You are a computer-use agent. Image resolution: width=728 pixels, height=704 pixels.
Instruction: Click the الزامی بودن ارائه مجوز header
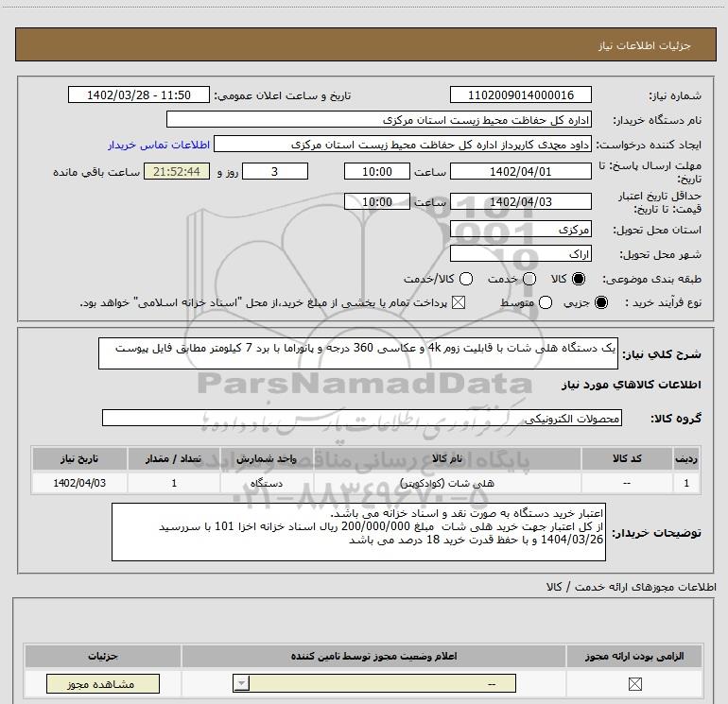[634, 656]
